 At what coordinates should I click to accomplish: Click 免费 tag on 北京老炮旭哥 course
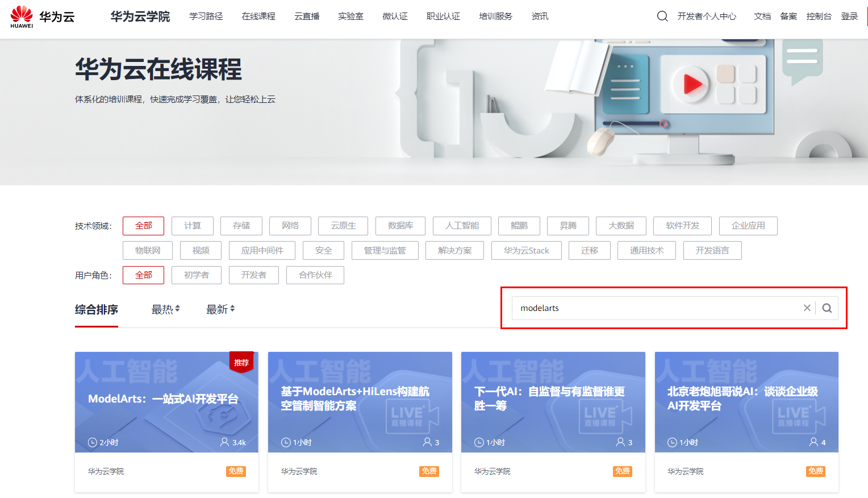pos(816,471)
